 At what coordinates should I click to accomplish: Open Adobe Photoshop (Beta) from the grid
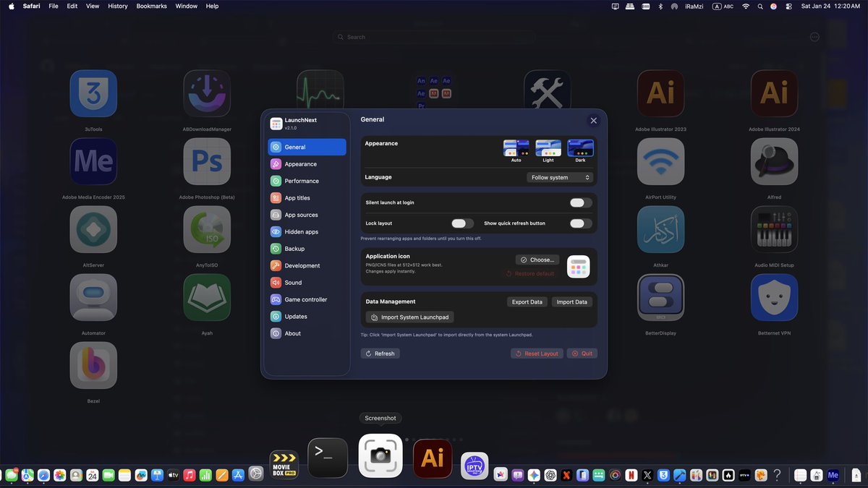(207, 161)
